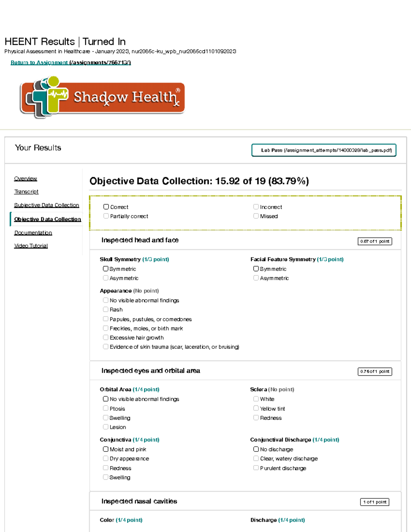Image resolution: width=411 pixels, height=532 pixels.
Task: Check Asymmetric under Facial Feature Symmetry
Action: [256, 277]
